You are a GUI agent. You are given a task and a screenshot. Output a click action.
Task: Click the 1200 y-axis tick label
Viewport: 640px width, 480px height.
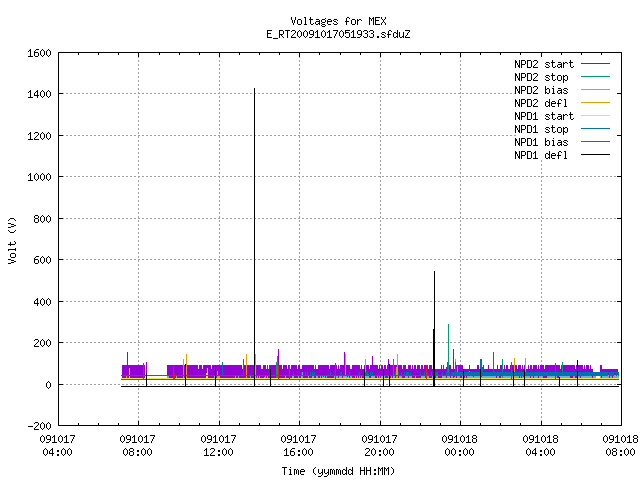(39, 136)
